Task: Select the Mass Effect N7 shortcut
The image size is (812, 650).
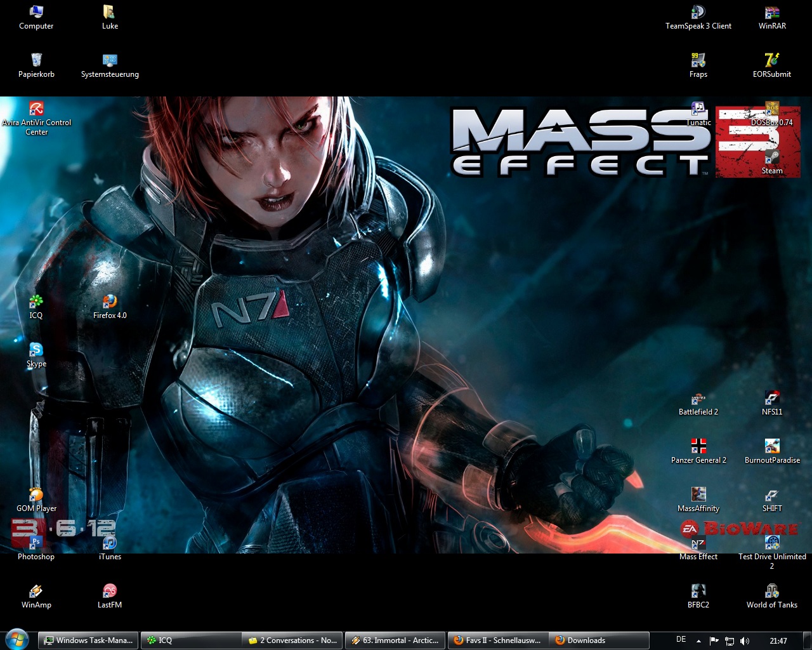Action: [x=698, y=548]
